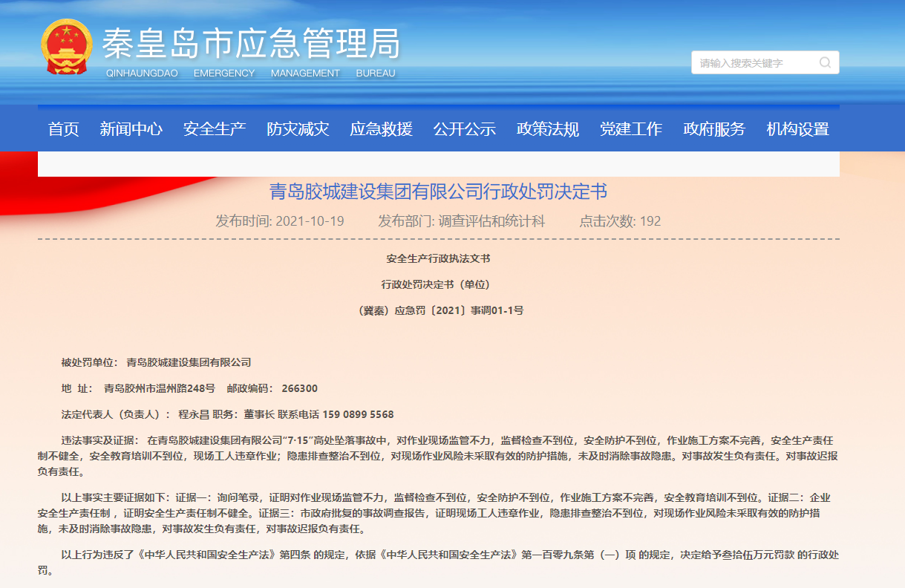Select 机构设置 navigation item
The width and height of the screenshot is (905, 588).
(x=797, y=129)
